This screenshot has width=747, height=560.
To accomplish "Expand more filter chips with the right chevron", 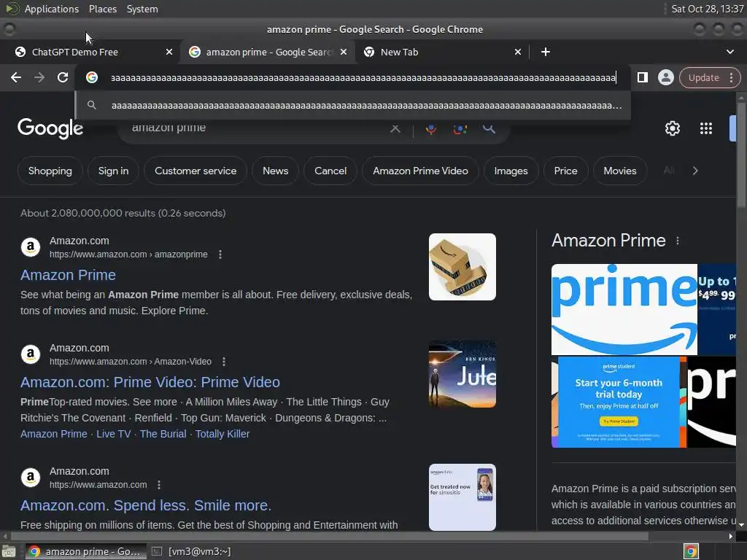I will coord(695,171).
